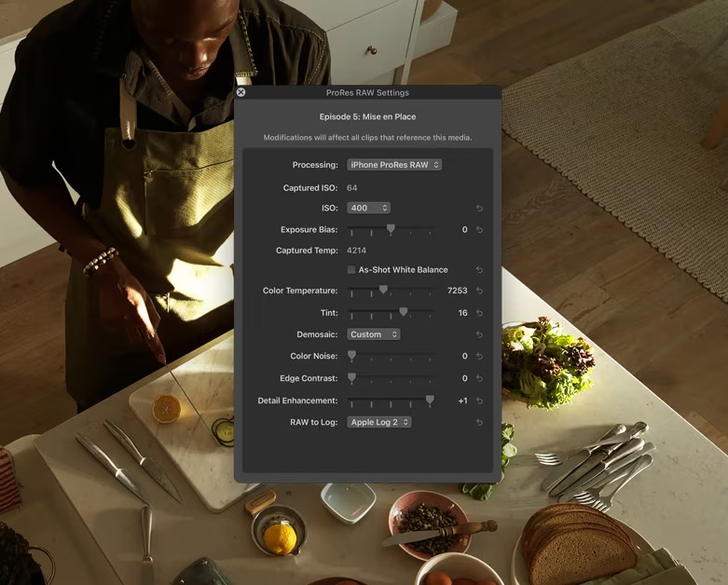Close the ProRes RAW Settings window
728x585 pixels.
(x=240, y=92)
